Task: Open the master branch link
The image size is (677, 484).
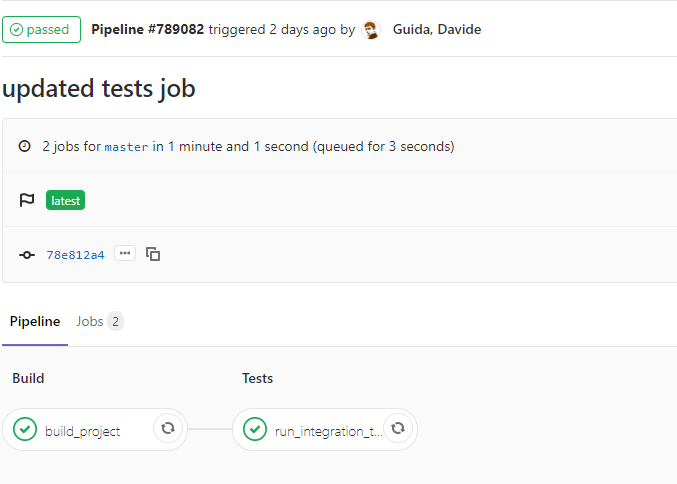Action: click(x=126, y=147)
